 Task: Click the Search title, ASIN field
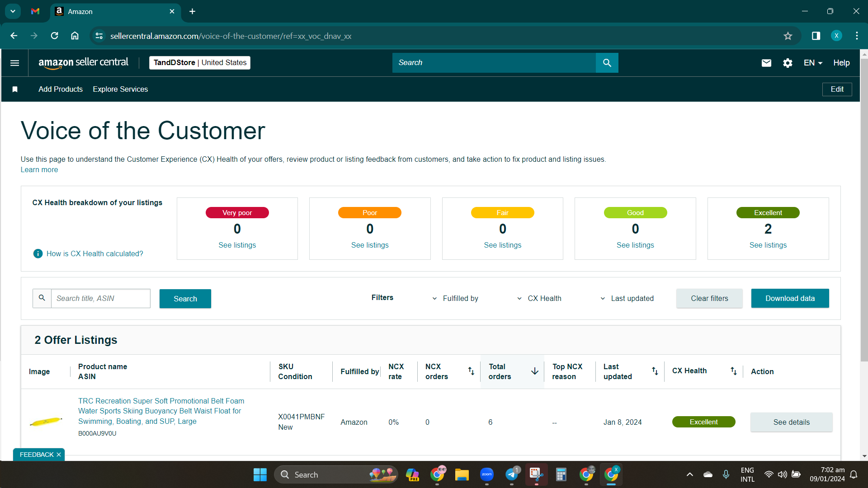[x=100, y=298]
